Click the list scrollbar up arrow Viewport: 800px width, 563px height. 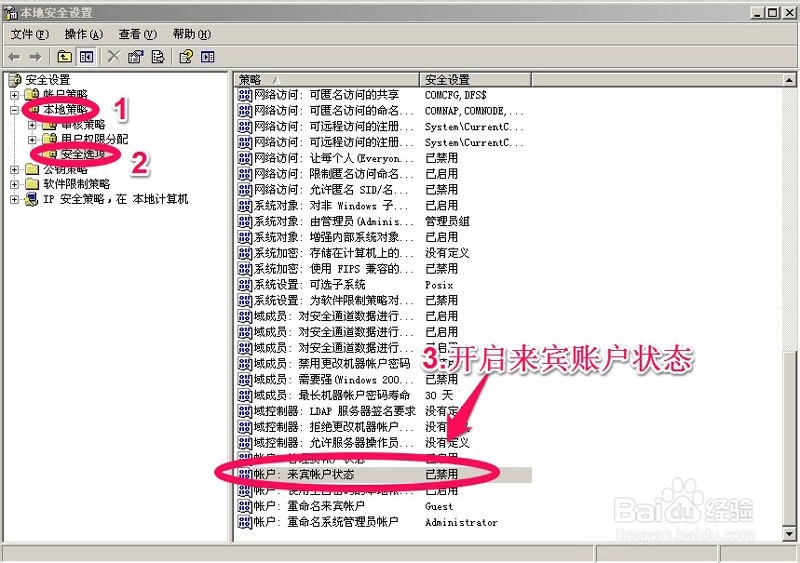(789, 80)
